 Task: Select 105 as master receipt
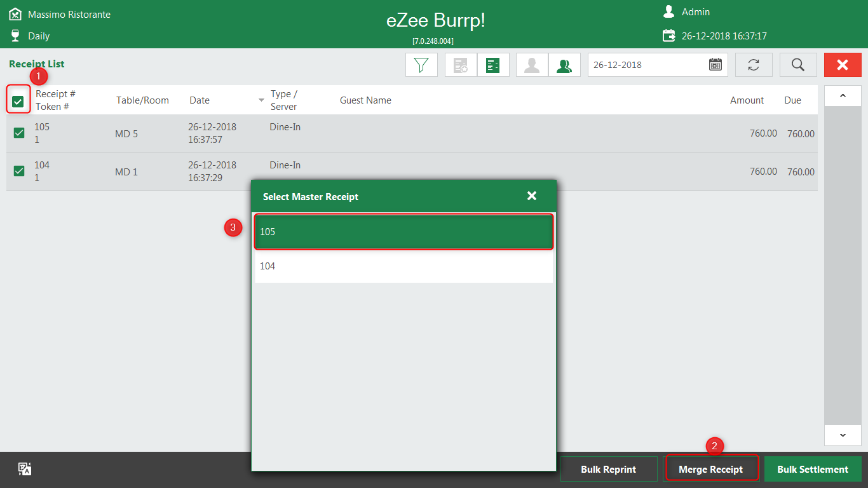coord(404,232)
